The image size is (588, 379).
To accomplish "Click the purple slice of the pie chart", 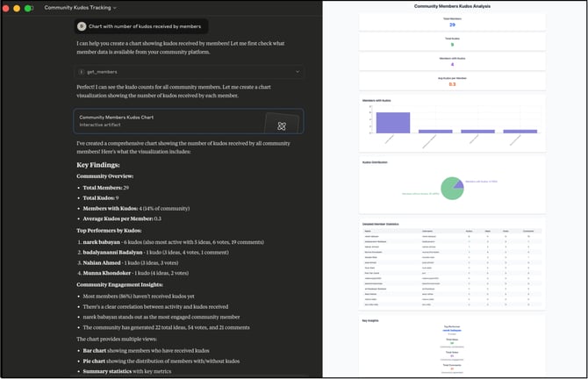I will pos(458,182).
